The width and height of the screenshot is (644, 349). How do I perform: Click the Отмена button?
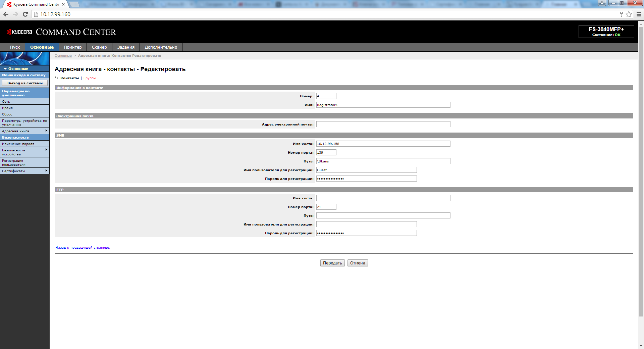point(358,263)
